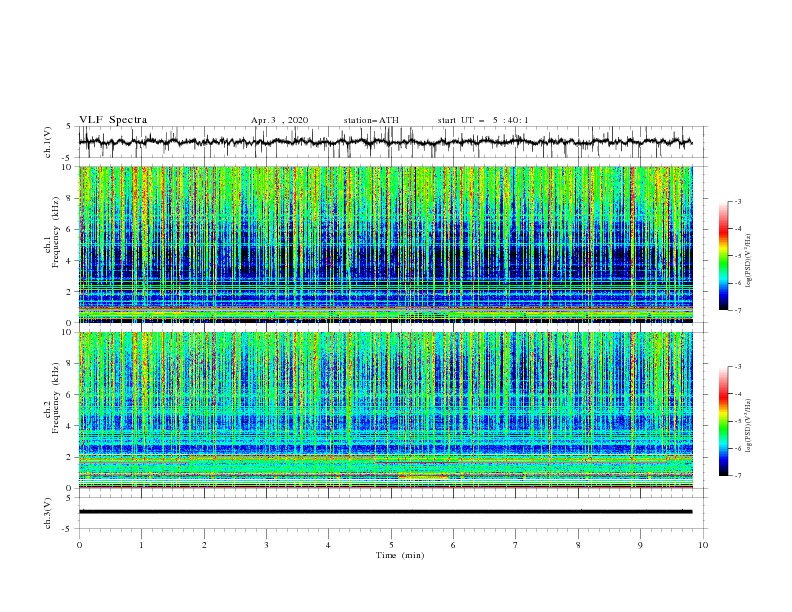Click the ch.1 spectrogram panel
The image size is (792, 612).
[x=386, y=244]
